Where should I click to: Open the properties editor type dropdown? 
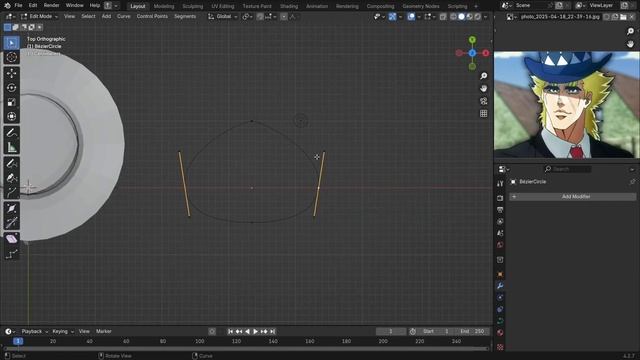504,169
